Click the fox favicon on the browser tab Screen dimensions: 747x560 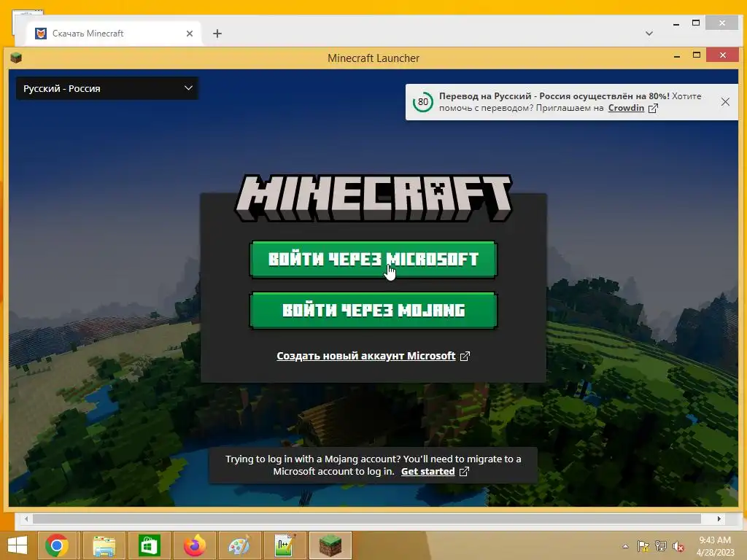pyautogui.click(x=41, y=34)
